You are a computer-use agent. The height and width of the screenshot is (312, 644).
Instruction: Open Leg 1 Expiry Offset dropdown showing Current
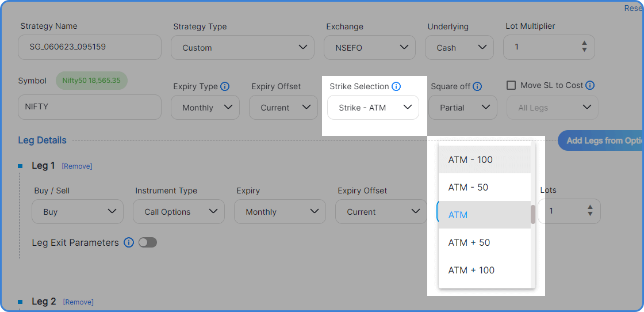point(381,212)
